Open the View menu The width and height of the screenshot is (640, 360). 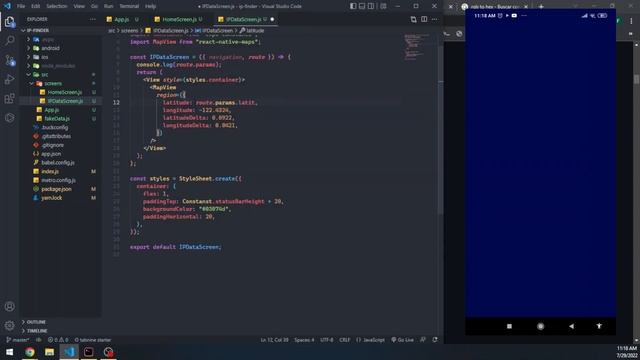pos(79,6)
